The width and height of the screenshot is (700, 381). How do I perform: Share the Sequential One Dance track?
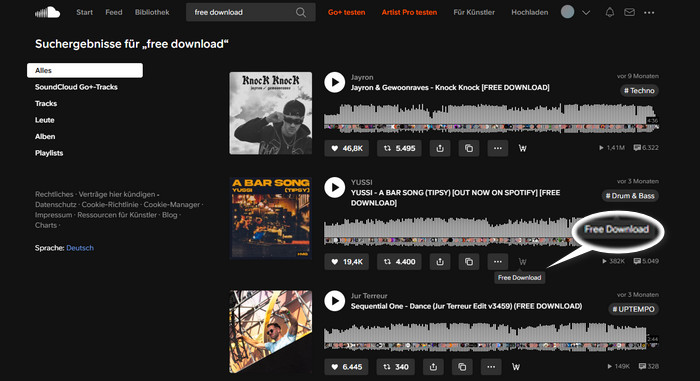[433, 367]
